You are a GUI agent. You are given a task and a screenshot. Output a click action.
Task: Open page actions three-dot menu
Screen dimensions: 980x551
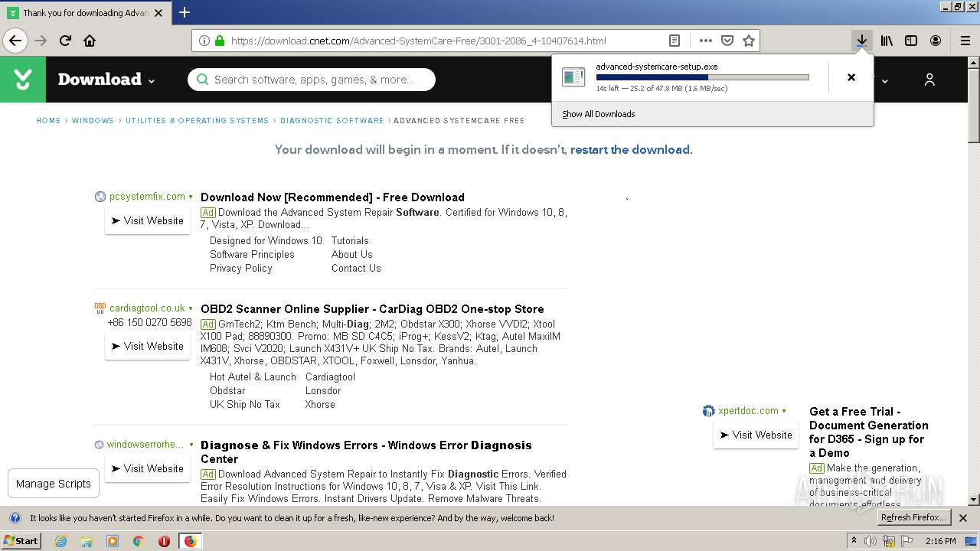pyautogui.click(x=705, y=41)
